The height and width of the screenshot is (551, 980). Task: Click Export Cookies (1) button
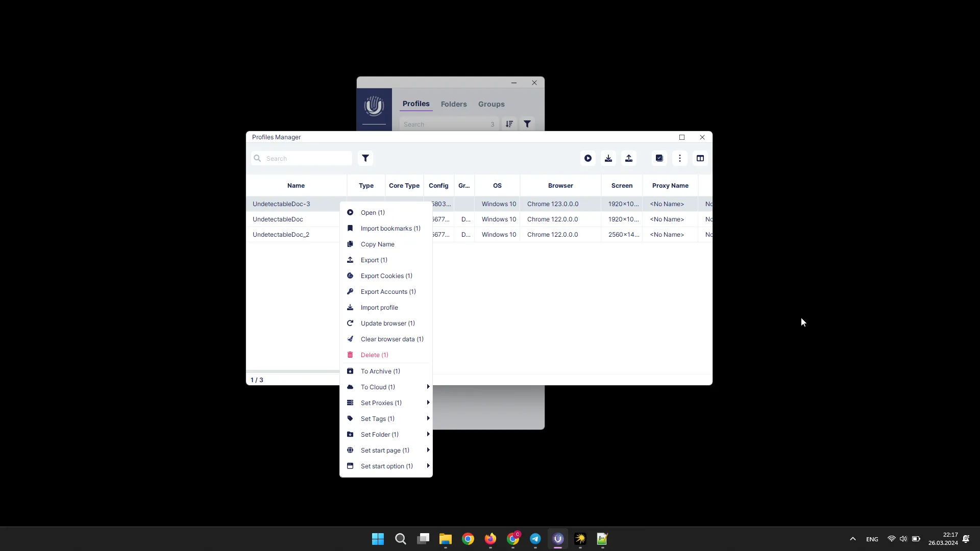pyautogui.click(x=386, y=275)
